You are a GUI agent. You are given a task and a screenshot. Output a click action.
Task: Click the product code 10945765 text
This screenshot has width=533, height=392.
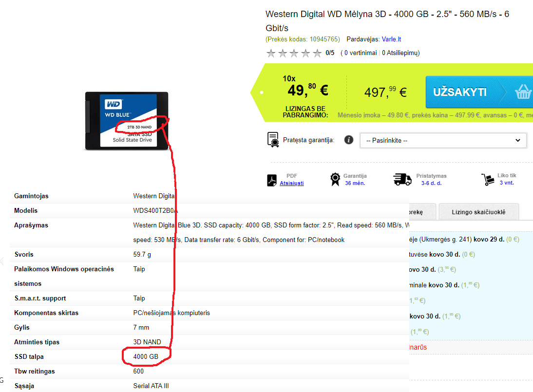tap(303, 39)
